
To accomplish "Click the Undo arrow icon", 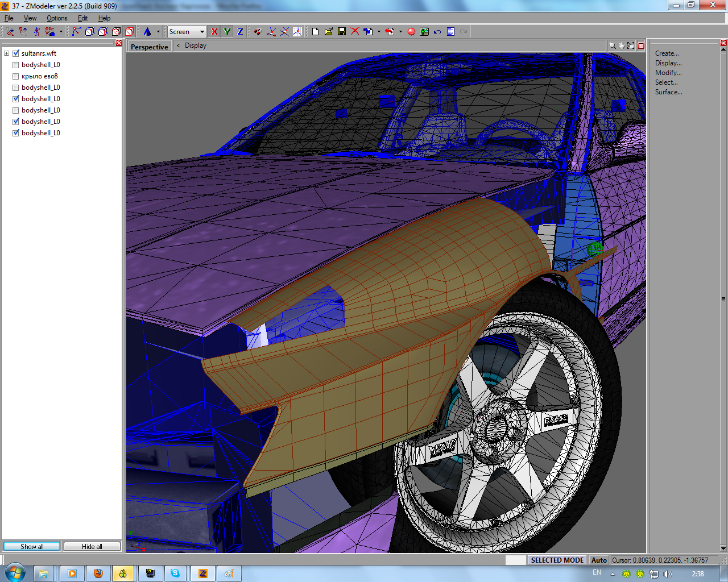I will pyautogui.click(x=437, y=32).
